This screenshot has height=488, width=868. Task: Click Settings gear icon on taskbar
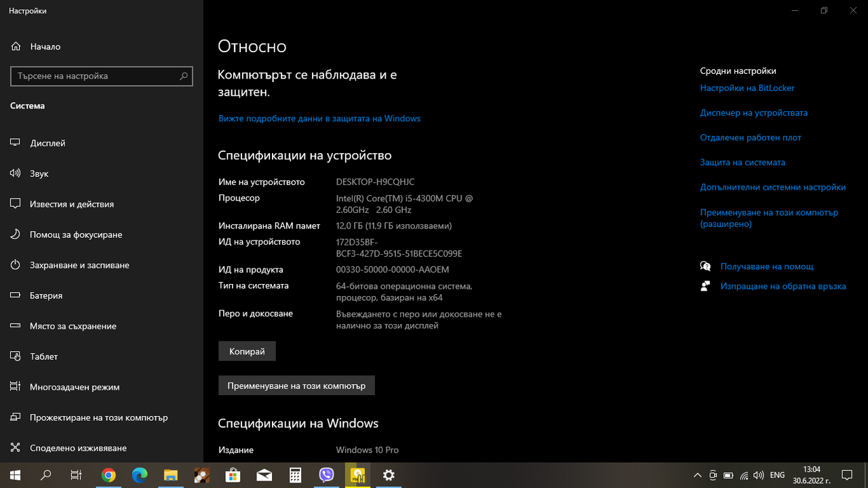click(389, 475)
